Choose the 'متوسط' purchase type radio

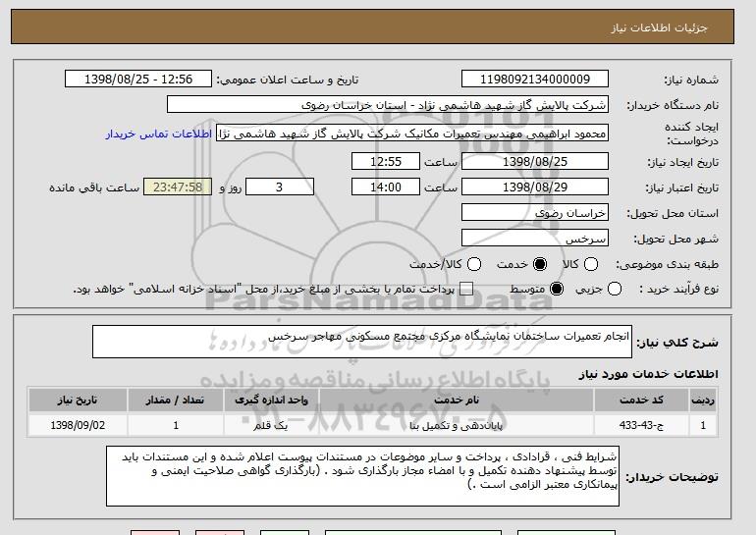coord(557,289)
